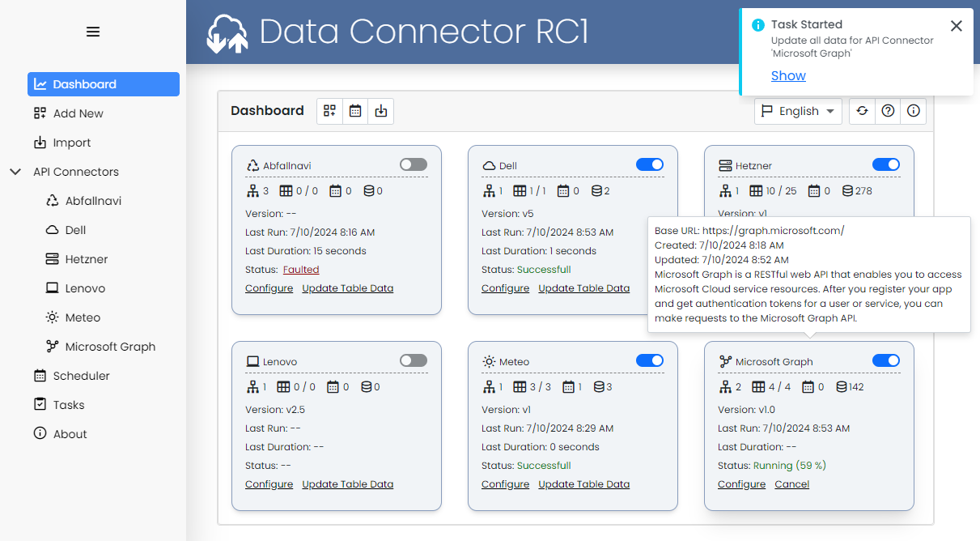980x541 pixels.
Task: Open Scheduler from the sidebar
Action: [x=81, y=376]
